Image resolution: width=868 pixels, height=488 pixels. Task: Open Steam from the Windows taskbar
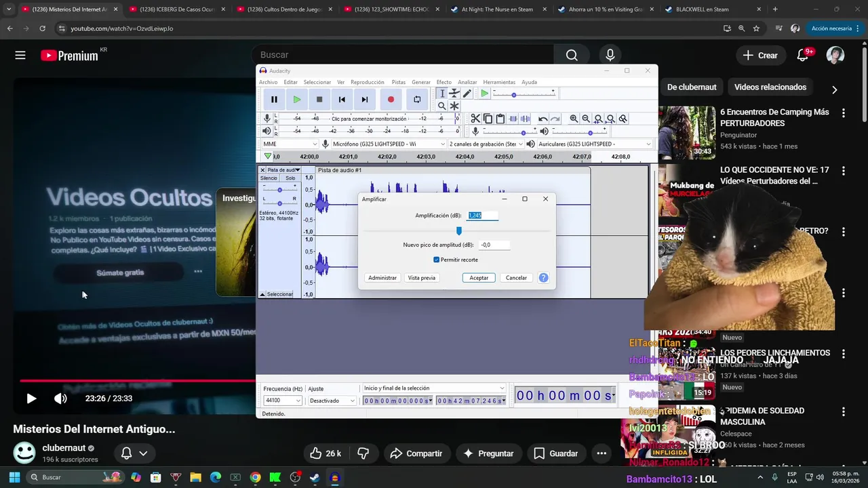[x=315, y=477]
